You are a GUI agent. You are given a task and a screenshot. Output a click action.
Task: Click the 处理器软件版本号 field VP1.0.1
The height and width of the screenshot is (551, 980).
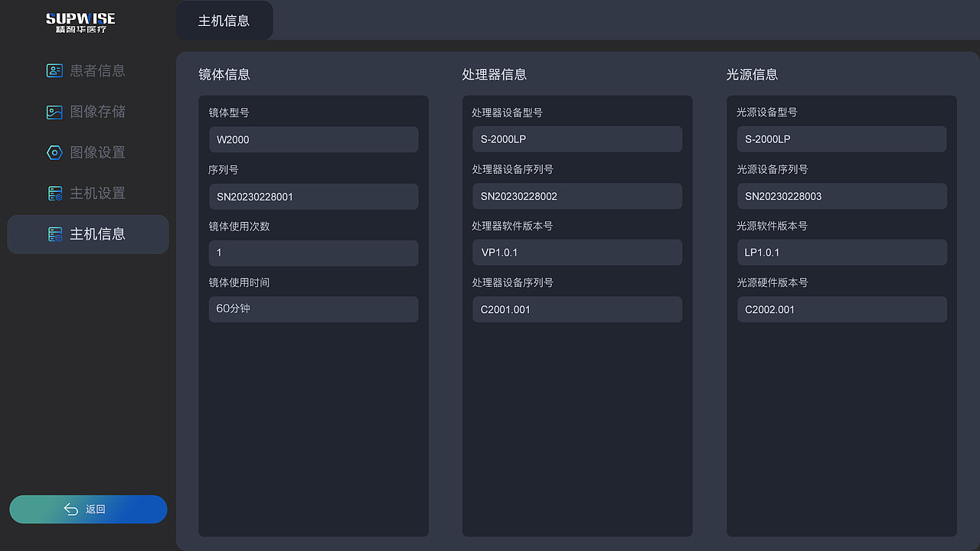coord(577,253)
